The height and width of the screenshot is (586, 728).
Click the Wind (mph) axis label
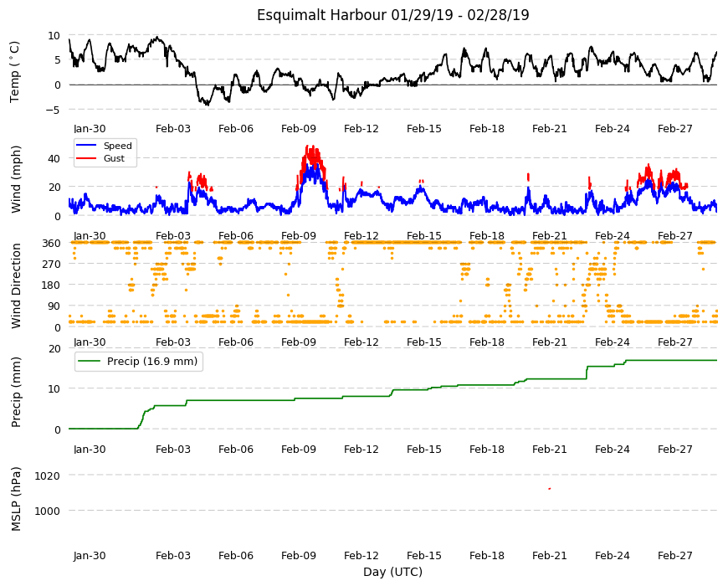click(16, 179)
